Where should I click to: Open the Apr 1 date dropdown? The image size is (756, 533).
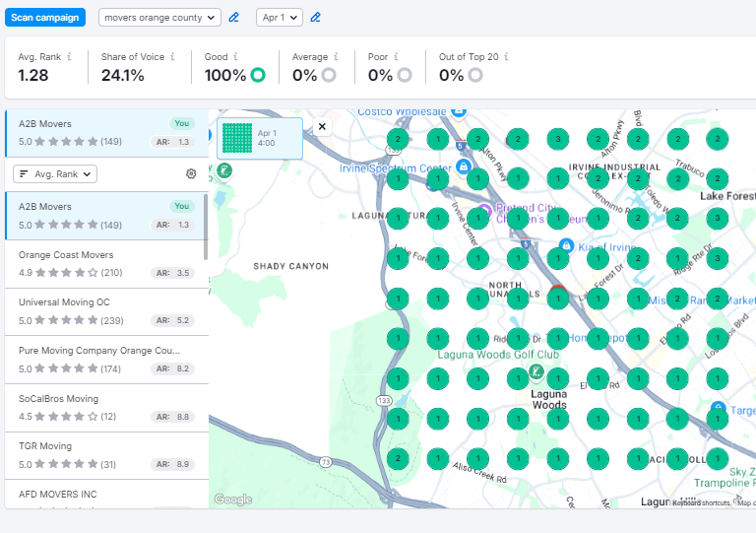[x=280, y=18]
